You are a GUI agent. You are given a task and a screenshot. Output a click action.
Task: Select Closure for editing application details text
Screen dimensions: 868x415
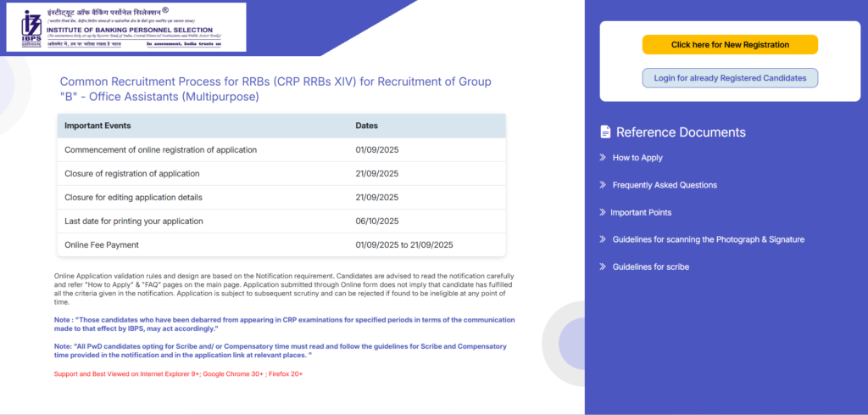click(x=133, y=197)
